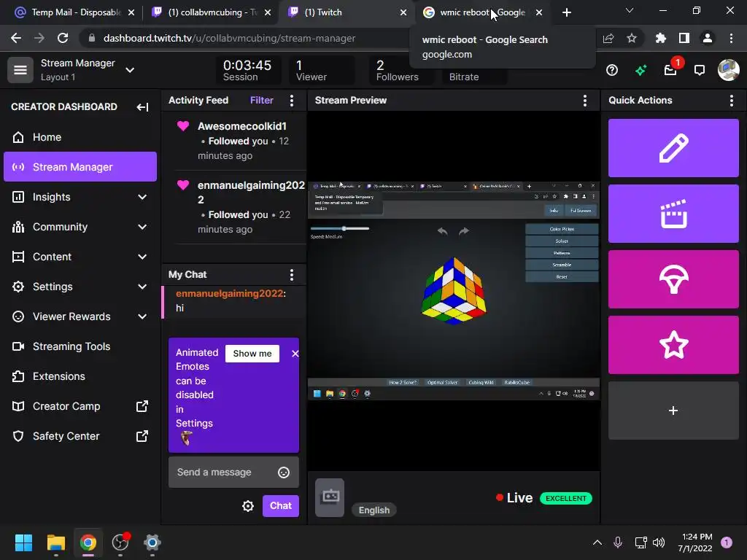Click the green sparkle drops icon
Screen dimensions: 747x560
[x=640, y=71]
